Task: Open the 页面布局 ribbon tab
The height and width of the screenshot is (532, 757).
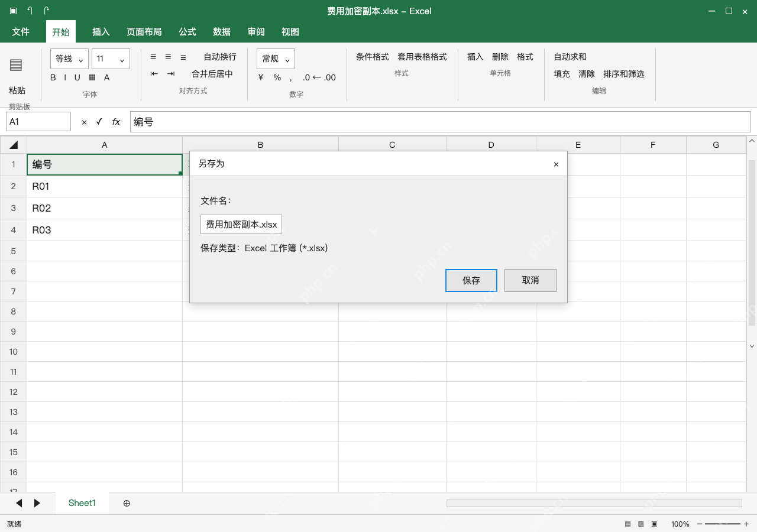Action: click(144, 32)
